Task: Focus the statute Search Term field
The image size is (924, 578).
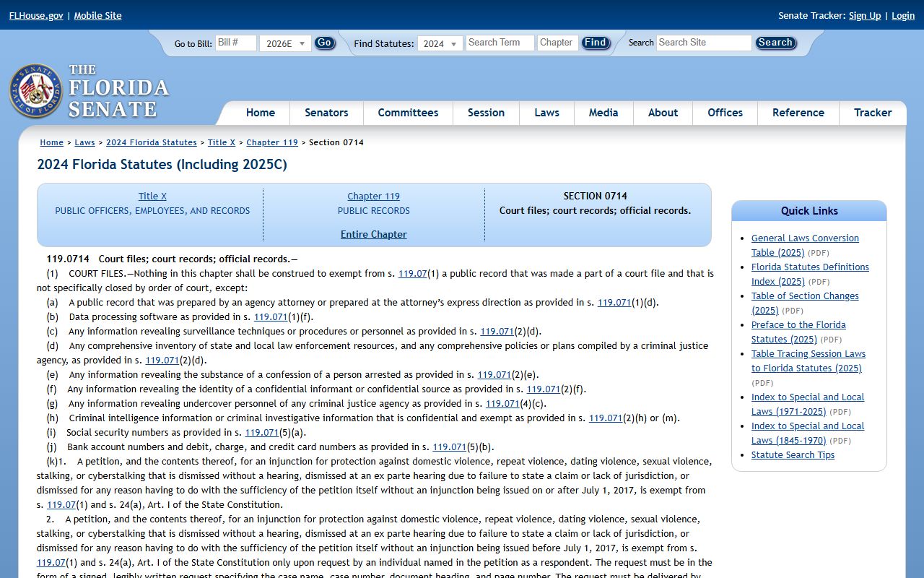Action: pos(500,43)
